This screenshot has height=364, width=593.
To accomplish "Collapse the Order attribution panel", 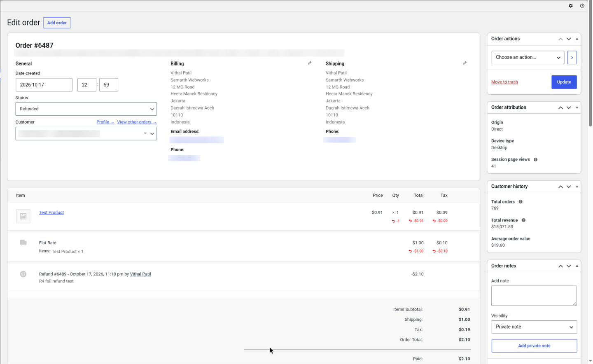I will 577,107.
